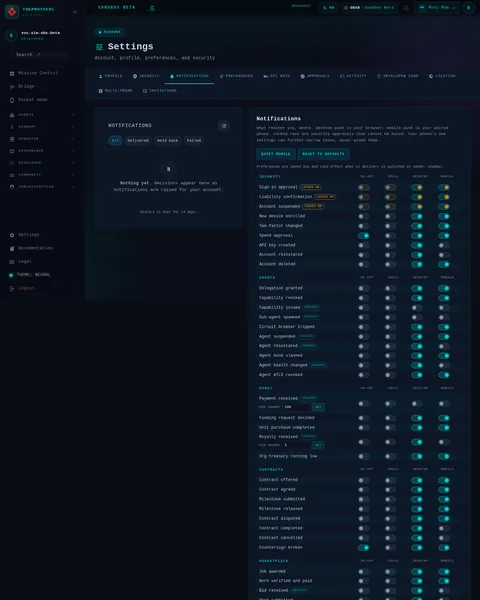Click the red Logout icon
Image resolution: width=480 pixels, height=600 pixels.
click(12, 288)
